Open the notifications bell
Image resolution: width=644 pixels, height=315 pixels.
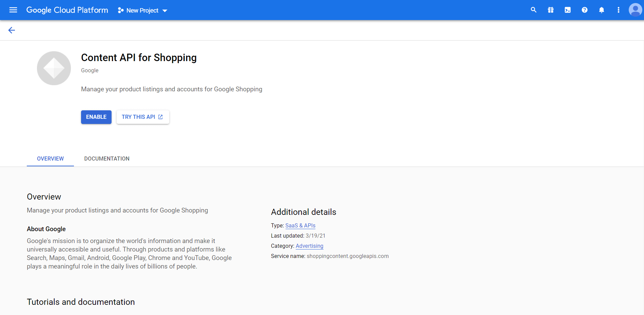pos(602,10)
